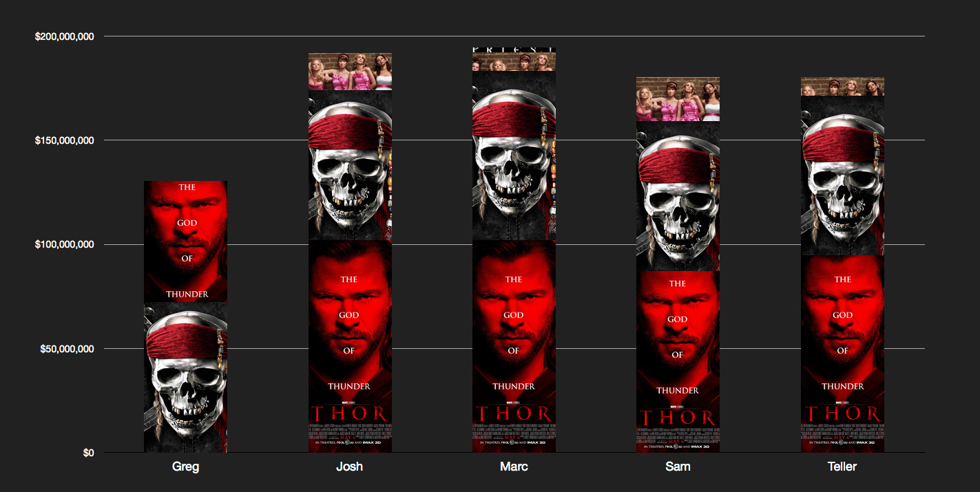Screen dimensions: 980x492
Task: Click the Josh axis label
Action: (x=350, y=467)
